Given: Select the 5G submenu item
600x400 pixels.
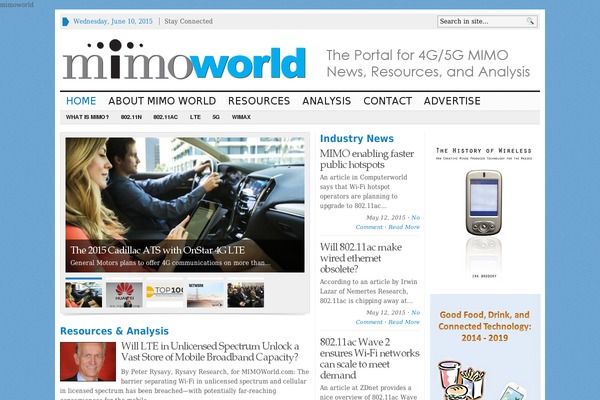Looking at the screenshot, I should 216,117.
